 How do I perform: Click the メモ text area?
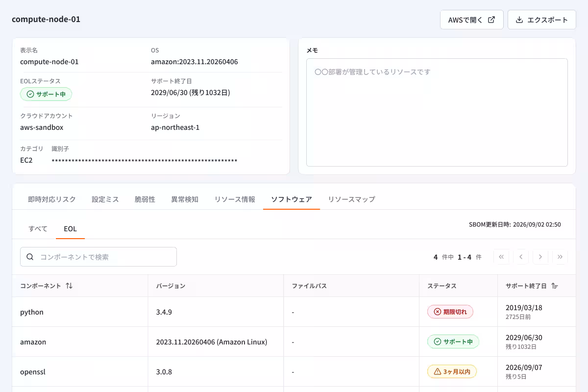(x=437, y=113)
